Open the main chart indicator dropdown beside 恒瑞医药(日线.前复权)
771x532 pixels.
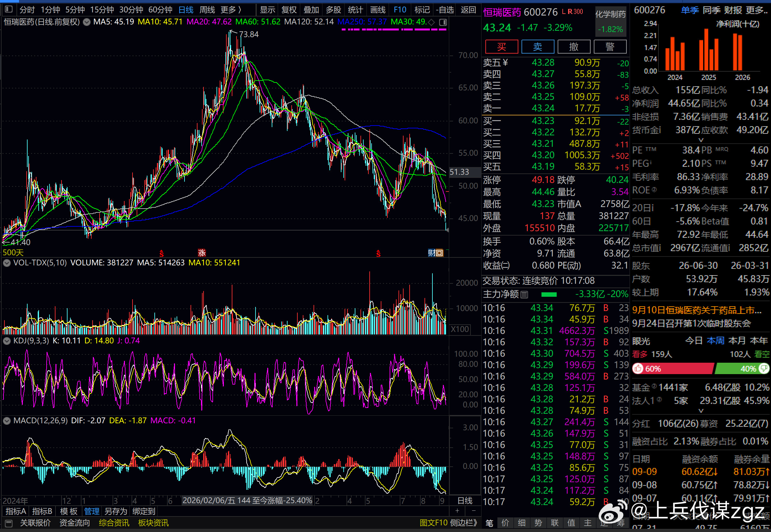(x=87, y=22)
